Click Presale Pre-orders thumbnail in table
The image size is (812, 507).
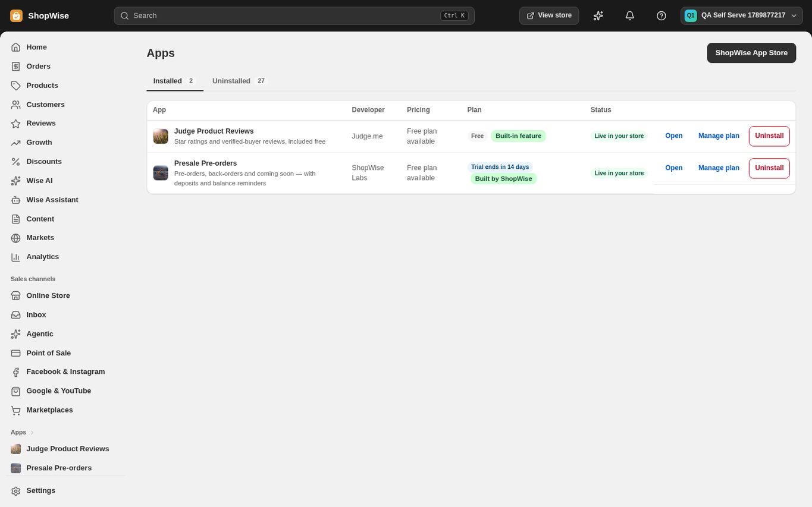point(161,173)
